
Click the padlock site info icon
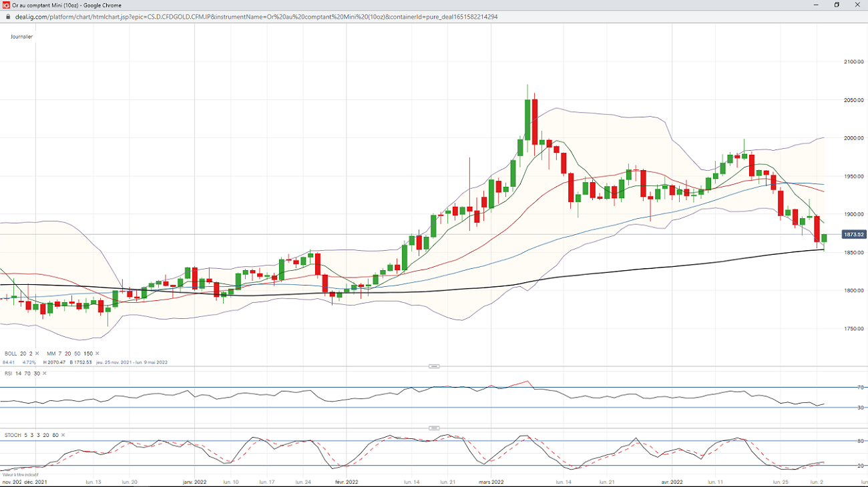[x=8, y=17]
